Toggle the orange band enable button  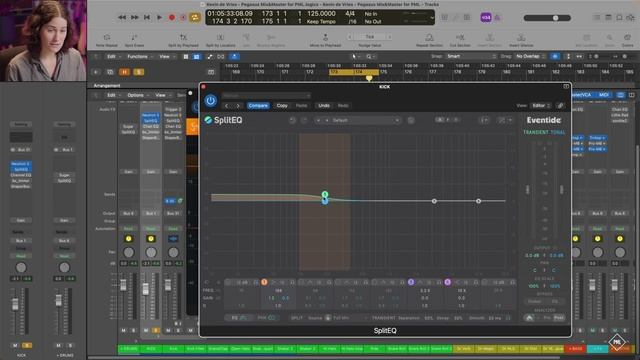pos(264,282)
